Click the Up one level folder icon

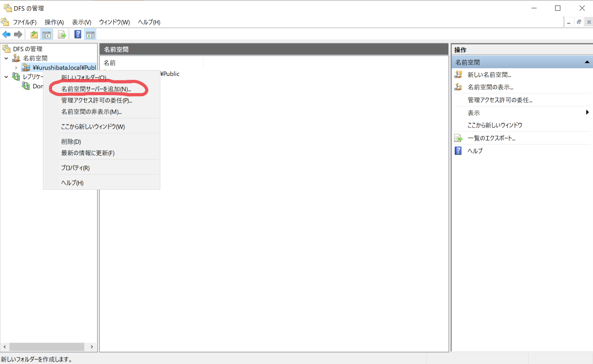tap(34, 34)
